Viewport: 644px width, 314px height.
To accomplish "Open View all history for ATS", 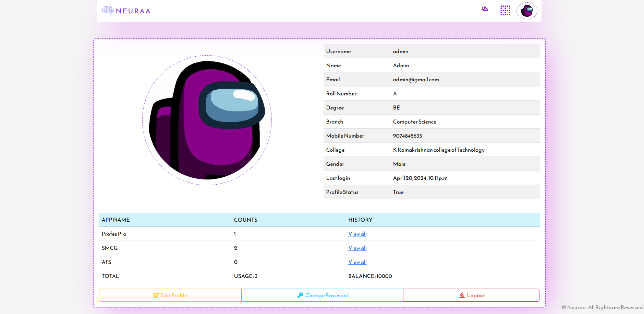I will (x=357, y=262).
